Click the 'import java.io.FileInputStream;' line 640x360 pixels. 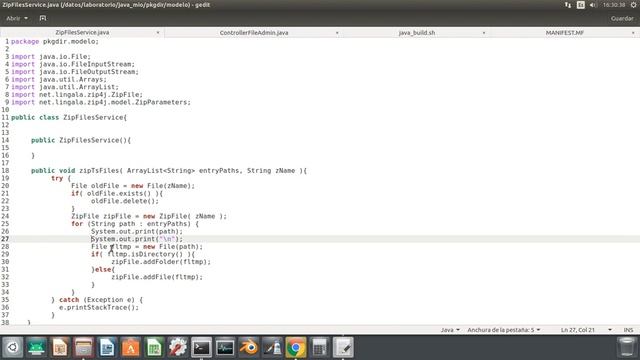click(73, 64)
